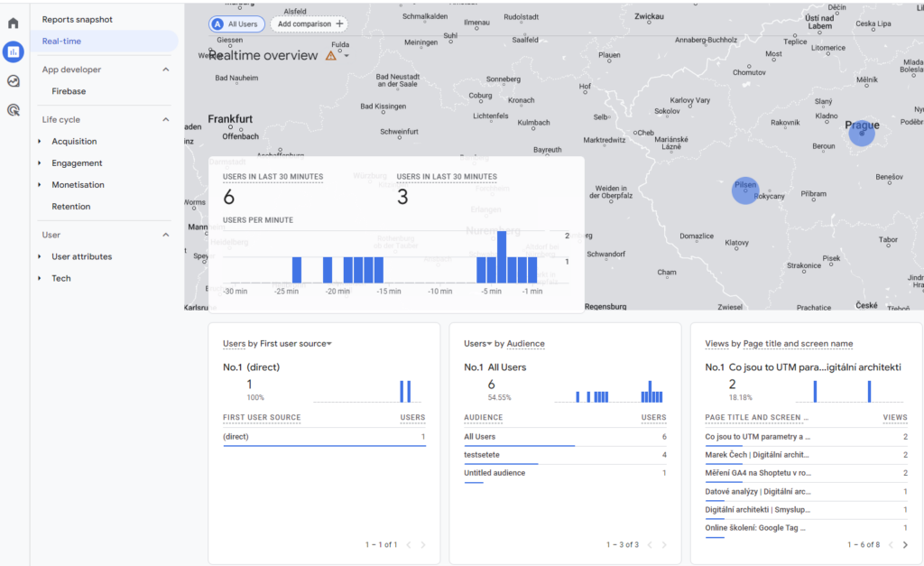Click next page arrow in Audience card
Image resolution: width=924 pixels, height=566 pixels.
click(x=664, y=544)
